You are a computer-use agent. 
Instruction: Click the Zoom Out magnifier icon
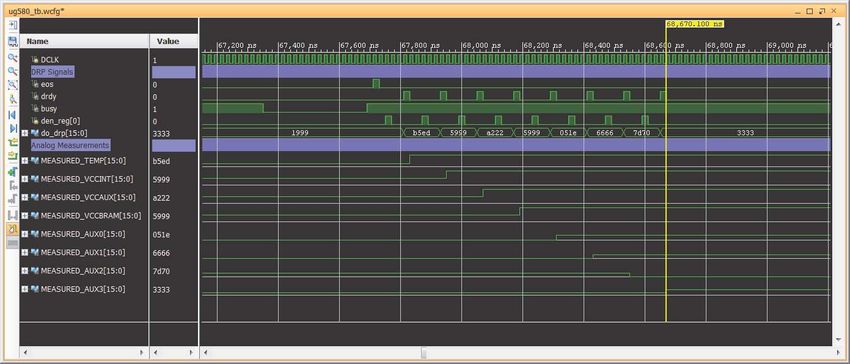click(x=12, y=71)
